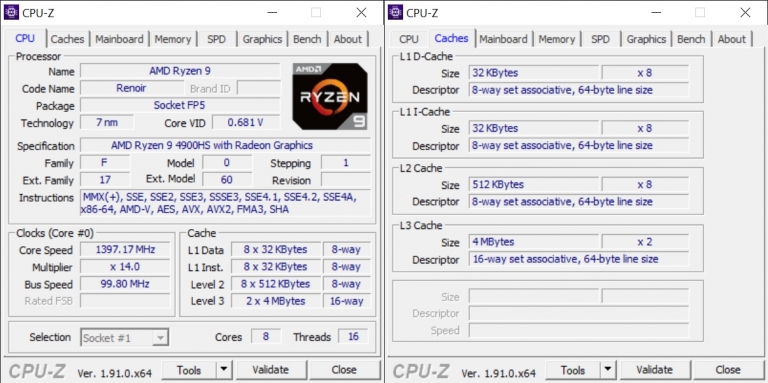768x383 pixels.
Task: Open the Mainboard tab in left window
Action: 119,39
